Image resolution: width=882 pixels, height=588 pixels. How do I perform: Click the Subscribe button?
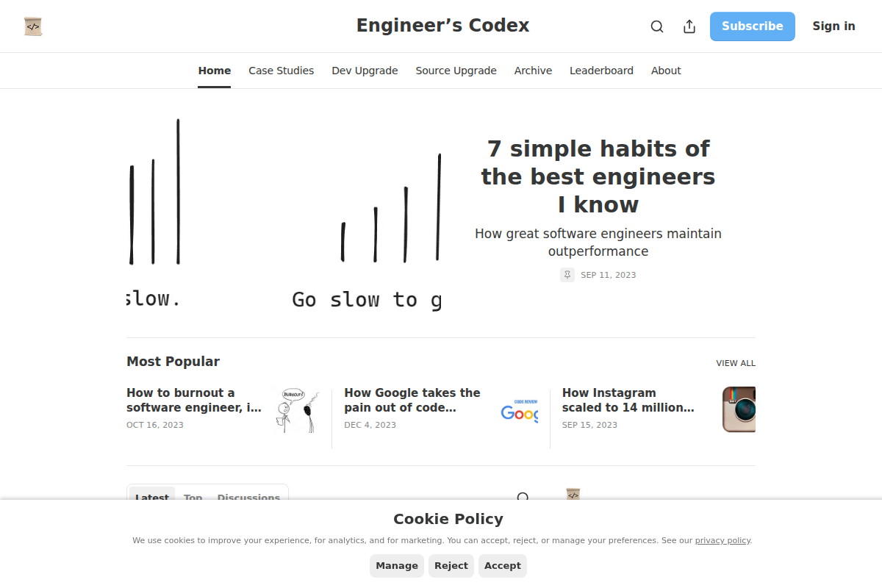(752, 26)
